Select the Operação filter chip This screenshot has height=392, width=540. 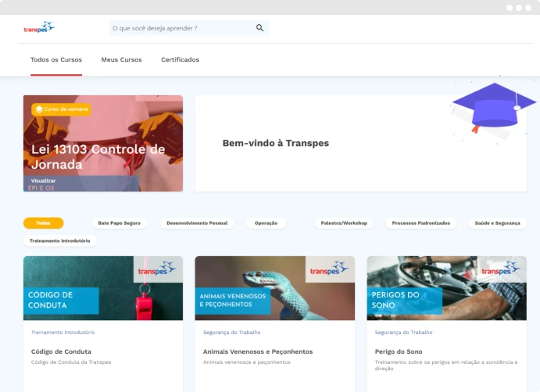[266, 223]
